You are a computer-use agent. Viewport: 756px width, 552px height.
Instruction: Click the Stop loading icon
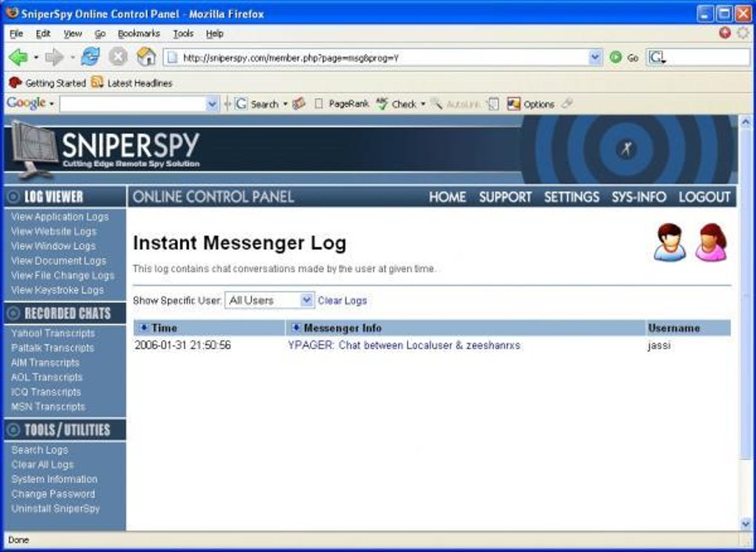[x=118, y=57]
